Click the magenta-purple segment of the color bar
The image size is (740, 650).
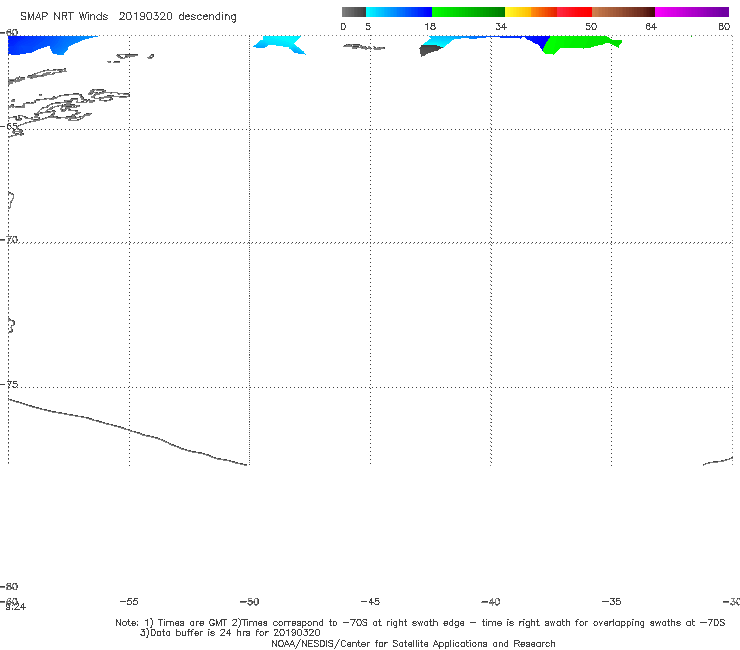(692, 12)
